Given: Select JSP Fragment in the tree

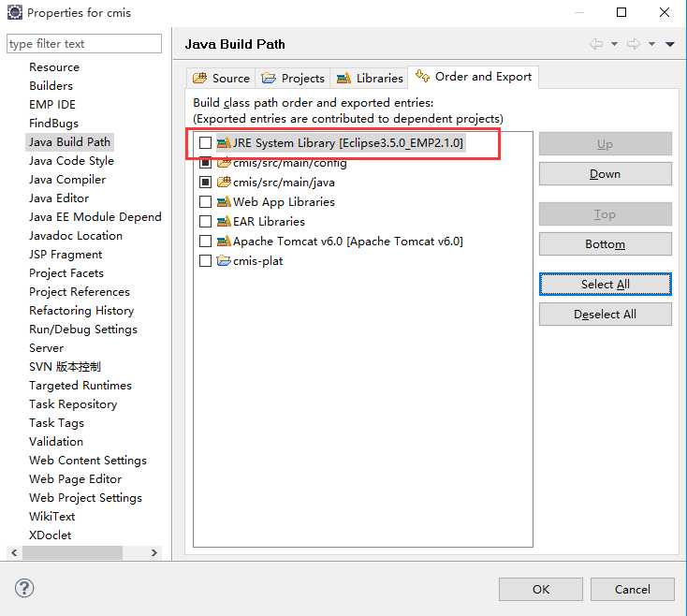Looking at the screenshot, I should coord(66,255).
